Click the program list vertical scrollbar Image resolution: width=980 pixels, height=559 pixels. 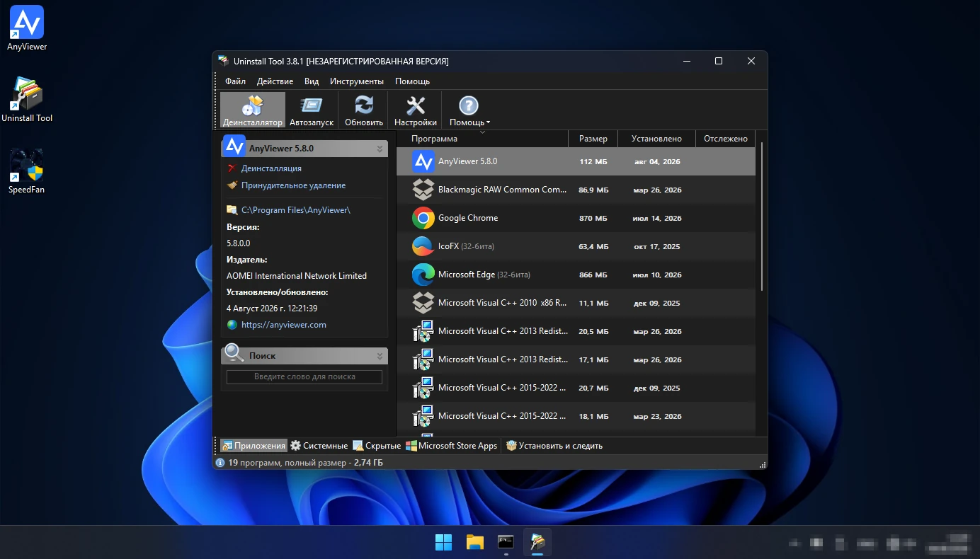(762, 217)
